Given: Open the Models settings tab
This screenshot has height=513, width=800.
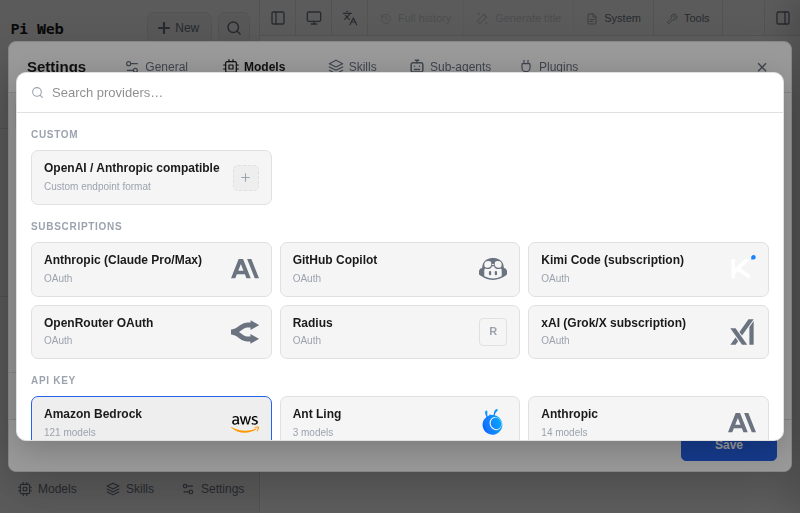Looking at the screenshot, I should coord(254,66).
